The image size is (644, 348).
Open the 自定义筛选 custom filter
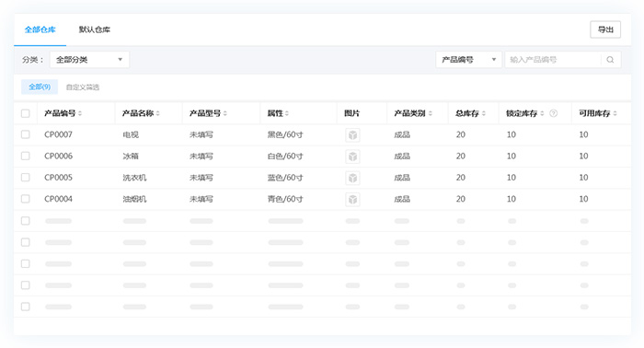pyautogui.click(x=83, y=87)
